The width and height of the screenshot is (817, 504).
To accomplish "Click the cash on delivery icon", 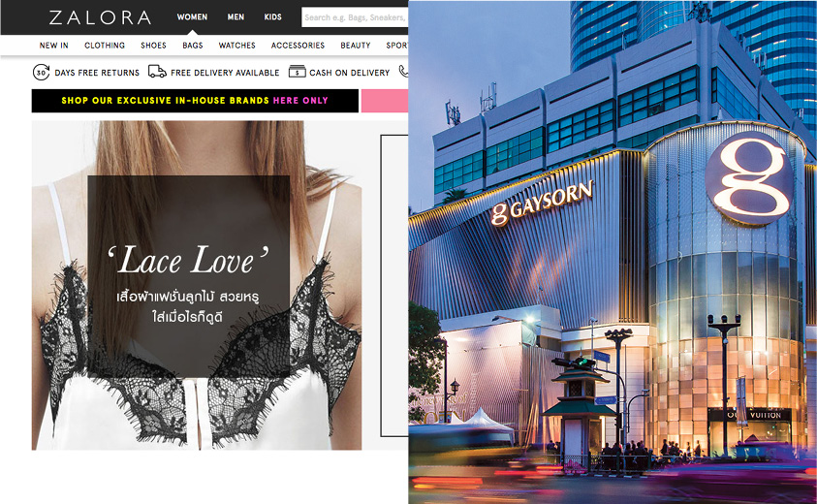I will [297, 72].
